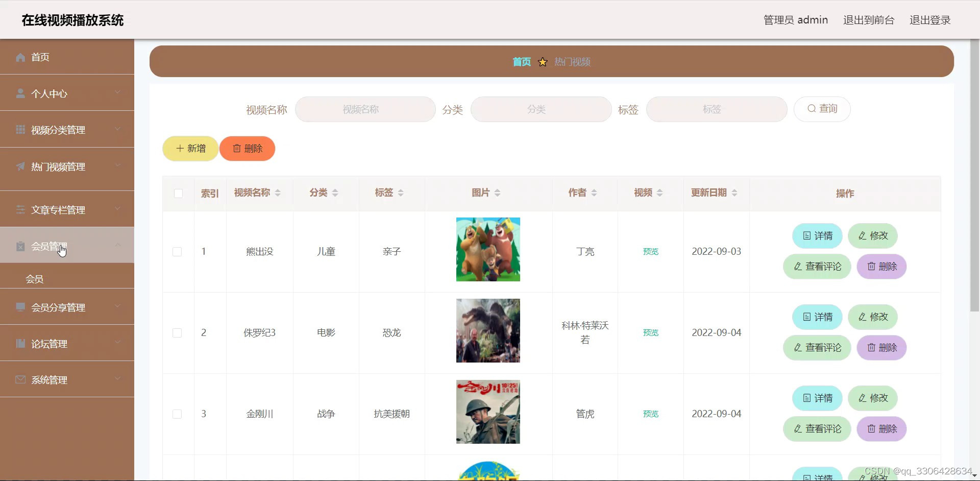Image resolution: width=980 pixels, height=481 pixels.
Task: Click 预览 link for 金刚川
Action: click(x=651, y=414)
